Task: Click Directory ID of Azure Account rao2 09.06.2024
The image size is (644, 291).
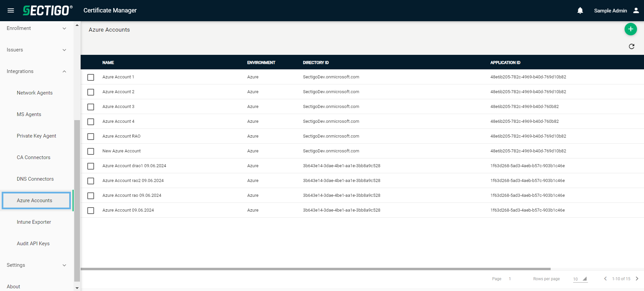Action: click(x=342, y=181)
